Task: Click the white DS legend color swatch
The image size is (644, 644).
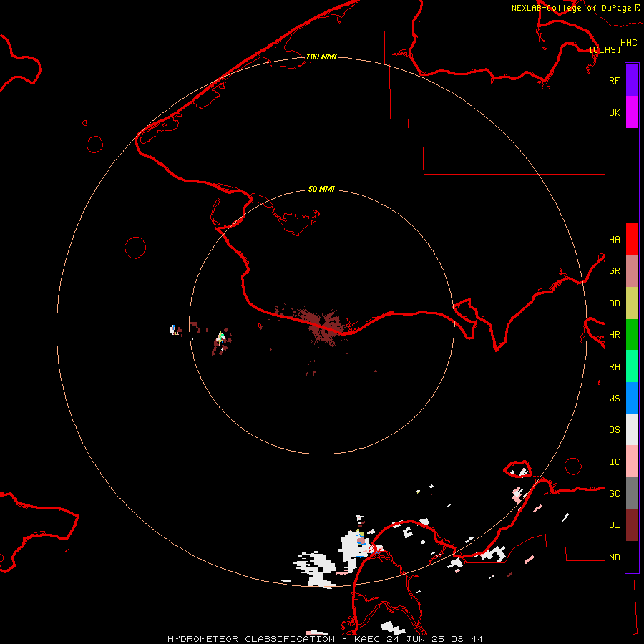Action: (632, 429)
